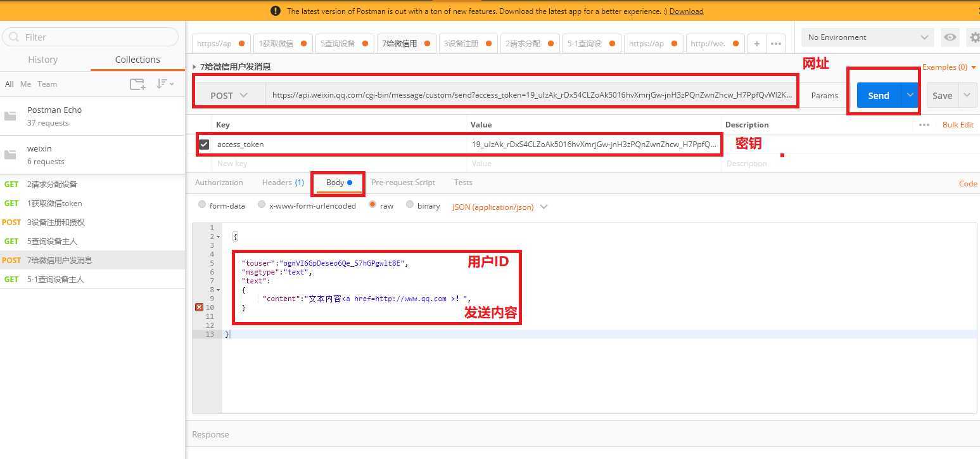Open the JSON (application/json) type dropdown
Screen dimensions: 980x459
point(500,207)
